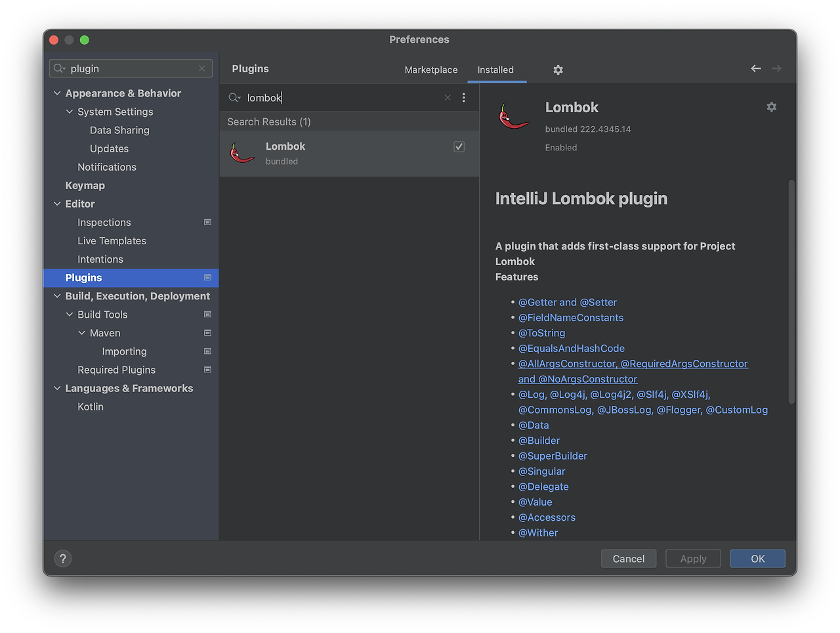Collapse Build, Execution, Deployment section

coord(57,296)
